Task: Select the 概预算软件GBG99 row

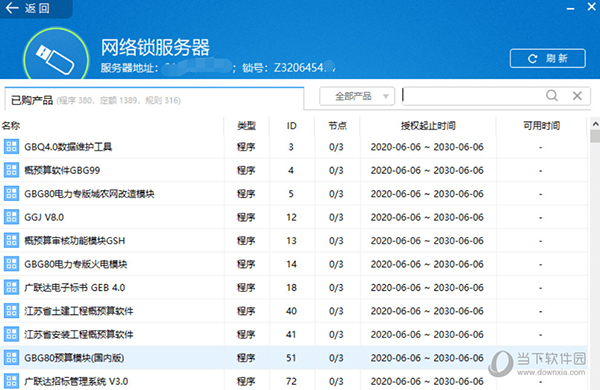Action: (293, 170)
